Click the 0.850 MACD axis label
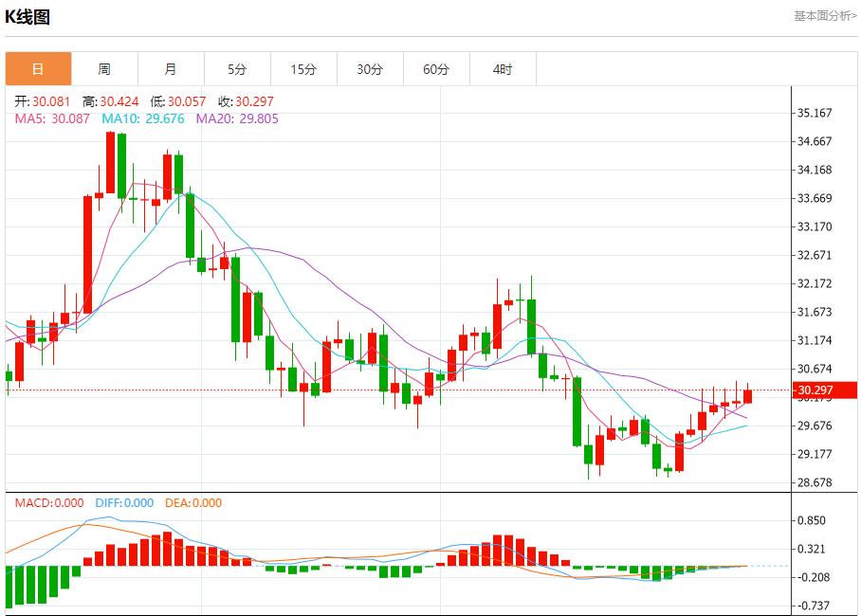 (x=811, y=520)
